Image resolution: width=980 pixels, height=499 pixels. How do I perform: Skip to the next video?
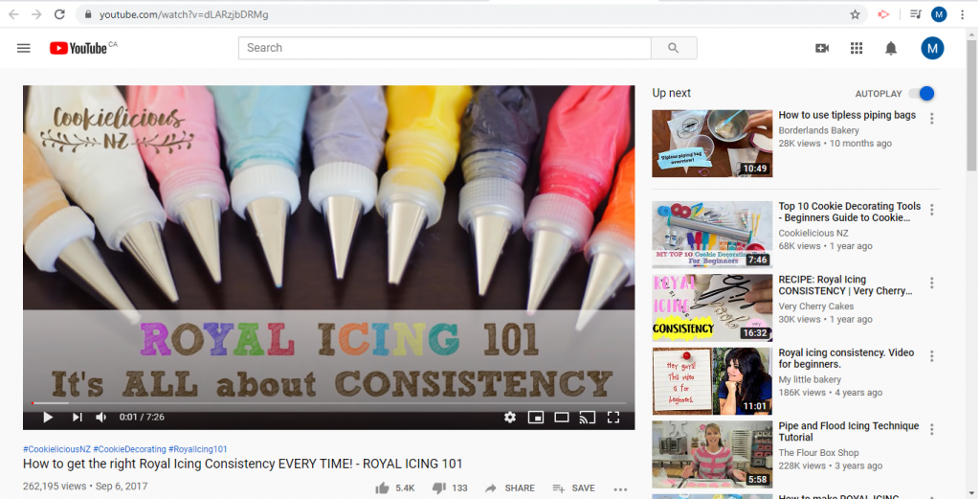77,417
